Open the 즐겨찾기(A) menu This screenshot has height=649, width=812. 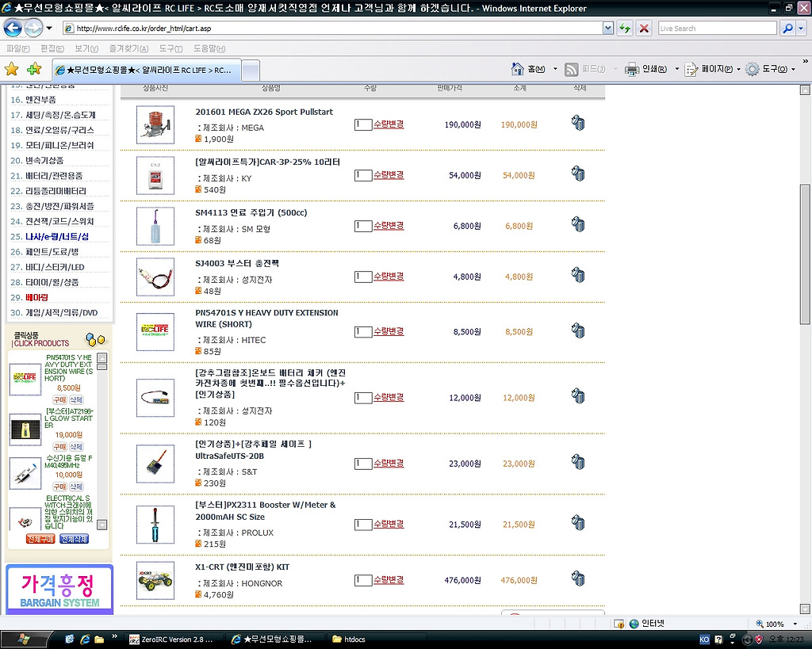tap(129, 48)
